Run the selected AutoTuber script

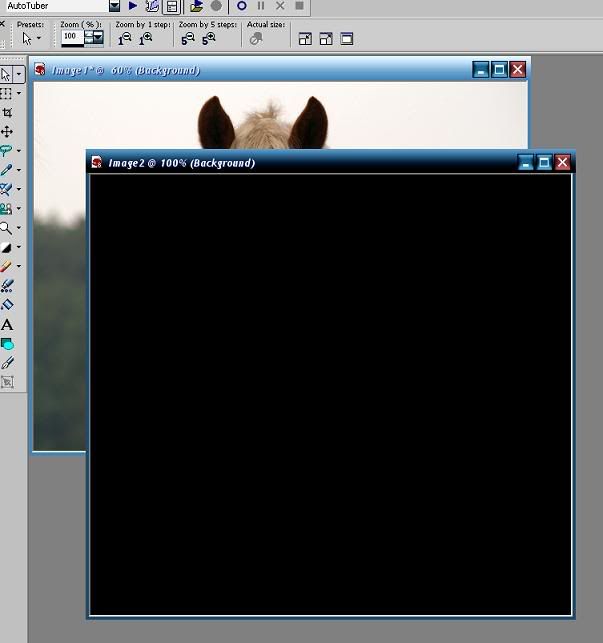point(132,6)
